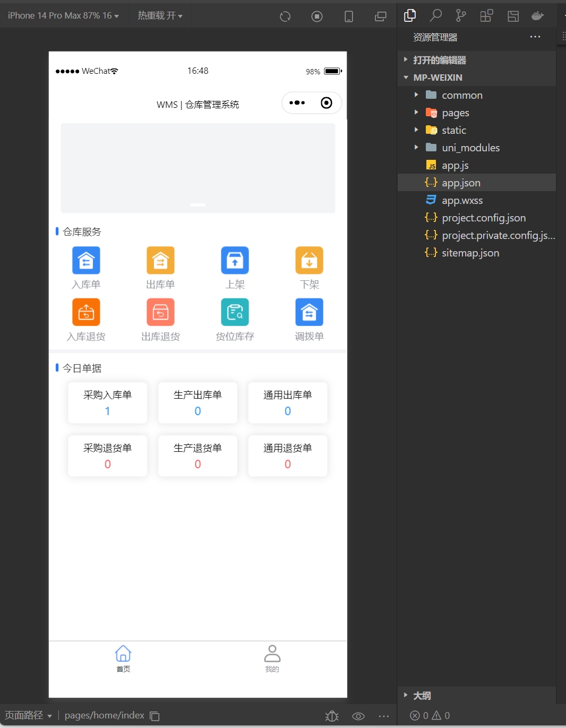Screen dimensions: 566x728
Task: Click the banner swiper placeholder
Action: coord(198,168)
